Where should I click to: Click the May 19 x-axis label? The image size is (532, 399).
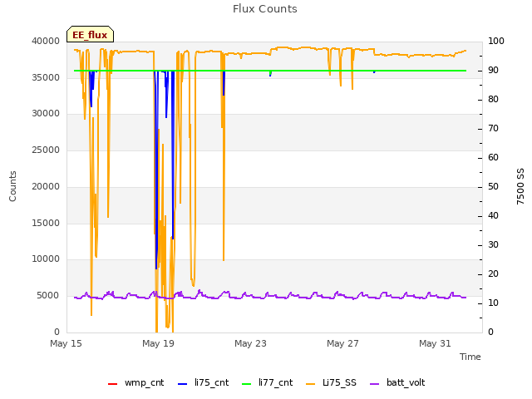pos(158,343)
